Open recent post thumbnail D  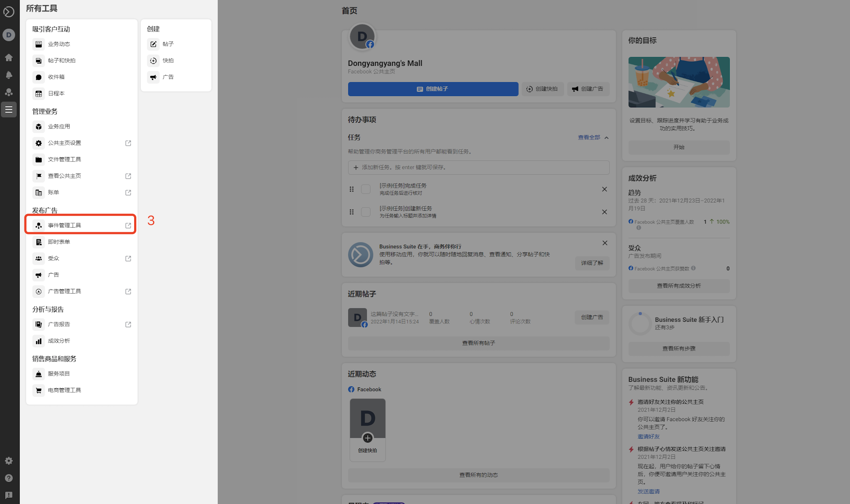357,317
